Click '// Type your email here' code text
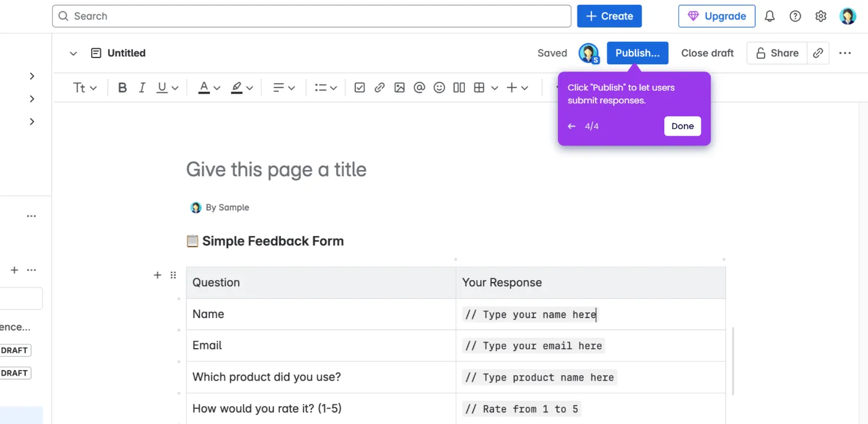This screenshot has height=424, width=868. point(533,346)
